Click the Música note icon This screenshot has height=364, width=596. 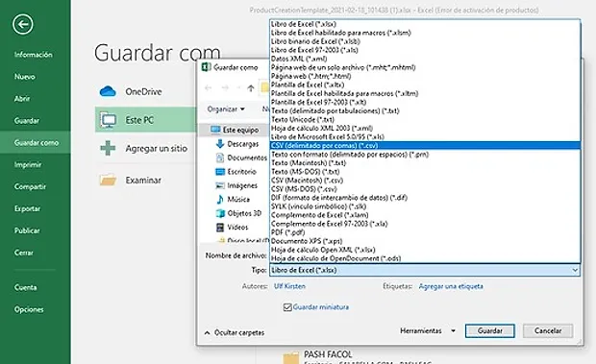pyautogui.click(x=220, y=199)
